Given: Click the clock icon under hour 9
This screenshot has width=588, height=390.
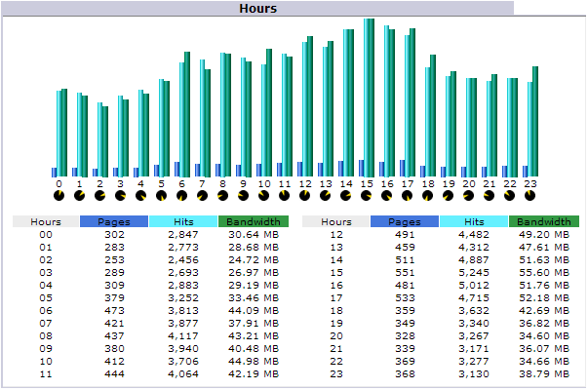Looking at the screenshot, I should click(244, 195).
